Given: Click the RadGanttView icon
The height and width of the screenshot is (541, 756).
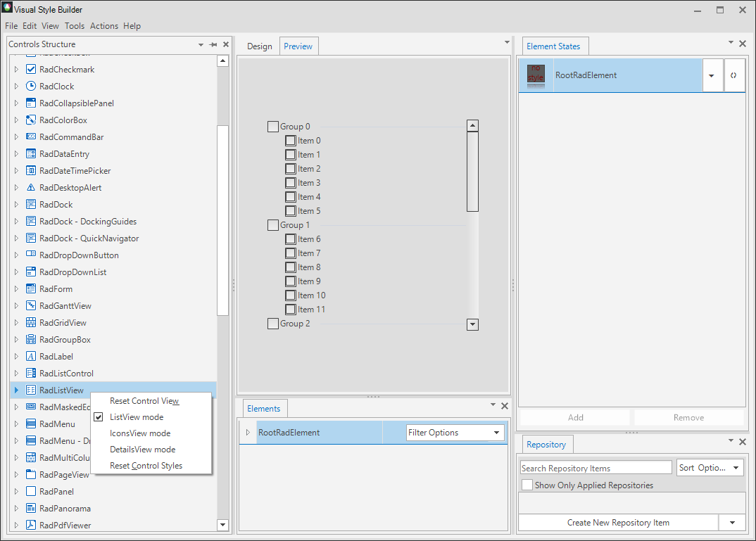Looking at the screenshot, I should [x=31, y=305].
